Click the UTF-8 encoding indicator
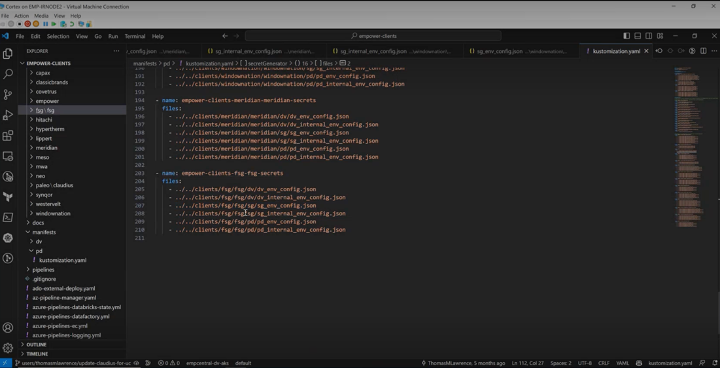 pyautogui.click(x=585, y=363)
